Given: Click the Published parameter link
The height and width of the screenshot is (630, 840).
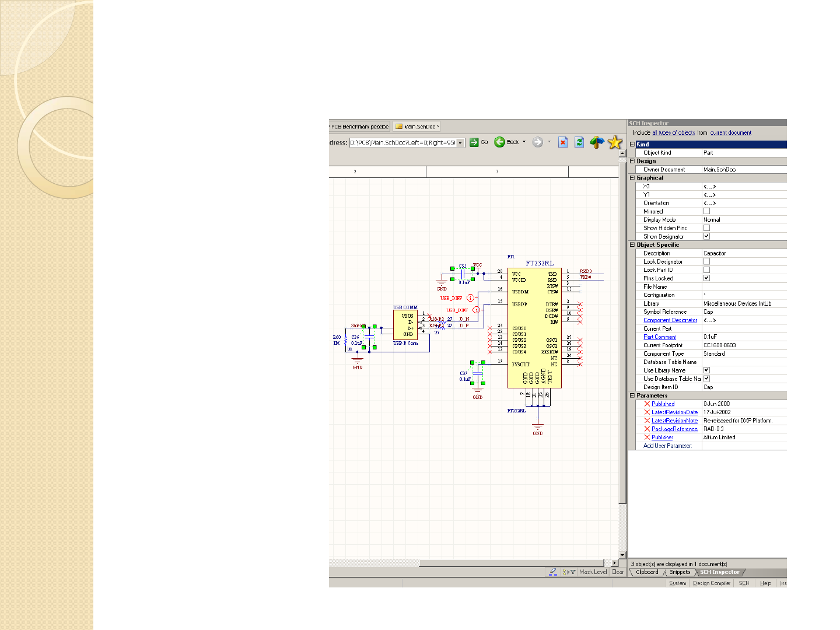Looking at the screenshot, I should pyautogui.click(x=663, y=404).
